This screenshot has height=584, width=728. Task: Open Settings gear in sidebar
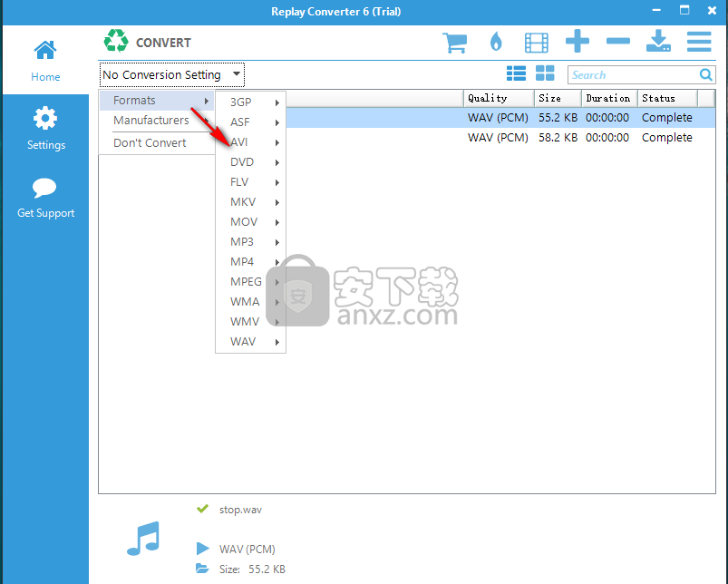pyautogui.click(x=45, y=129)
